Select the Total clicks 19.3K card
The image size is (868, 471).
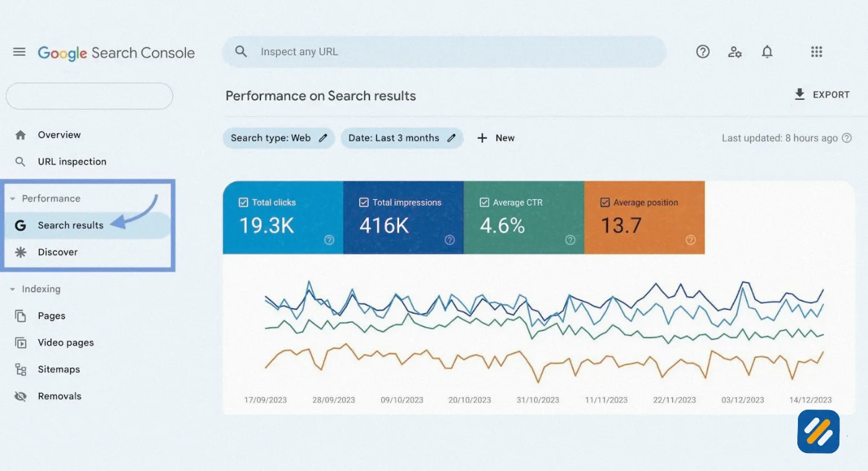click(283, 218)
